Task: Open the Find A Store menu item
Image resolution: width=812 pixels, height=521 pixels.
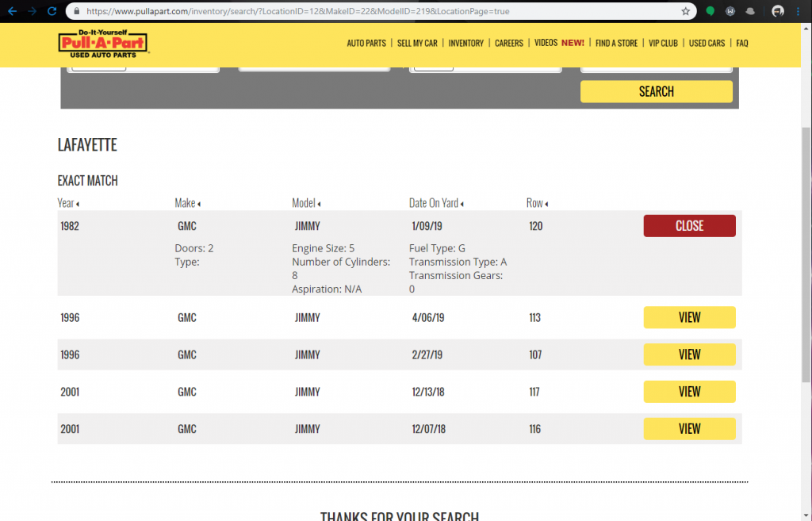Action: pyautogui.click(x=616, y=43)
